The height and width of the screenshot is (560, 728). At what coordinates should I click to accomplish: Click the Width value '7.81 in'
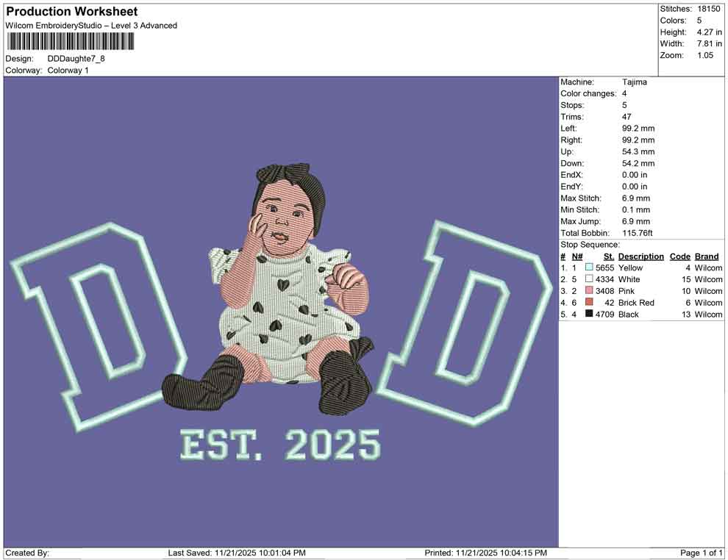(x=709, y=43)
